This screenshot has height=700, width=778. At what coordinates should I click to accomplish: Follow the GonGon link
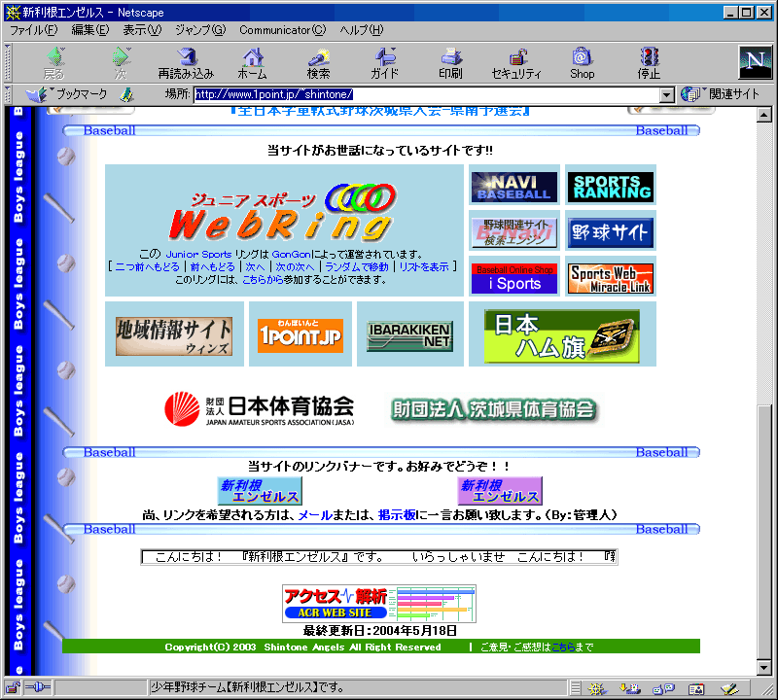tap(291, 255)
